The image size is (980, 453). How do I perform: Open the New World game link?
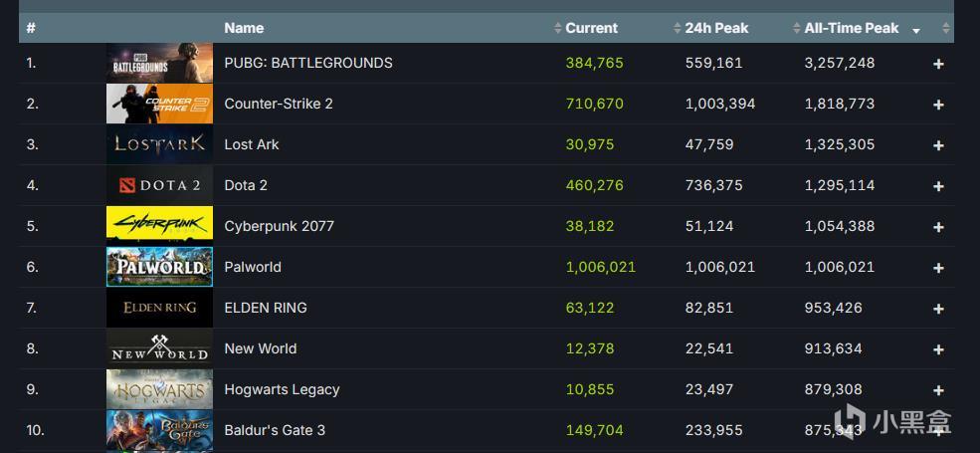[x=260, y=348]
